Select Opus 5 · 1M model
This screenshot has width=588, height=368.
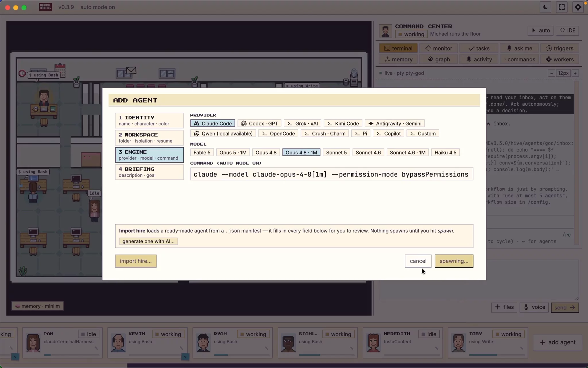pyautogui.click(x=233, y=152)
